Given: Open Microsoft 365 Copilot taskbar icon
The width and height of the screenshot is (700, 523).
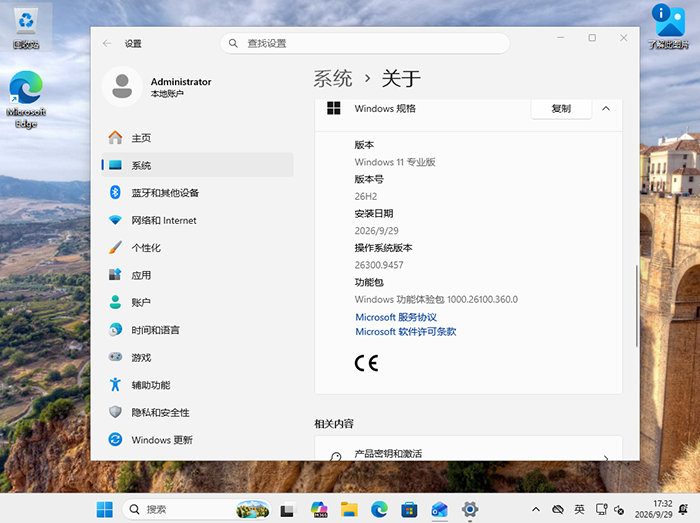Looking at the screenshot, I should [x=319, y=509].
